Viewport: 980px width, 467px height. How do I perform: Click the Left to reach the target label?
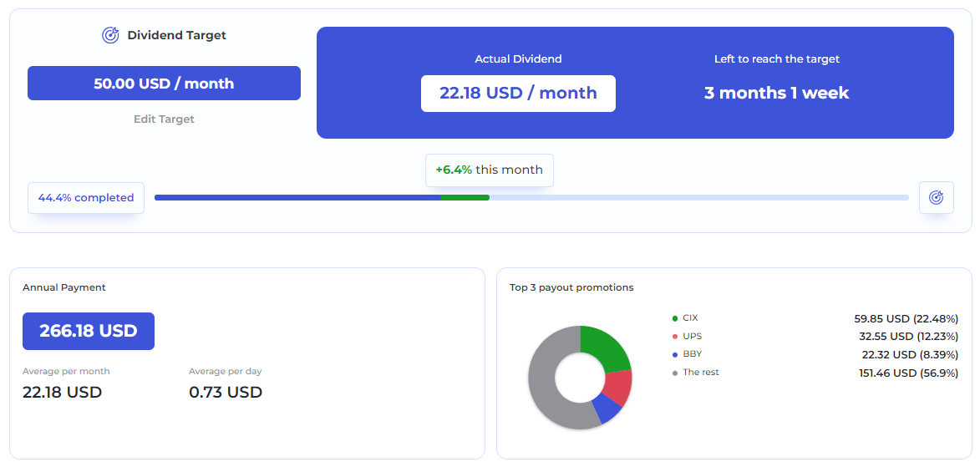click(777, 58)
